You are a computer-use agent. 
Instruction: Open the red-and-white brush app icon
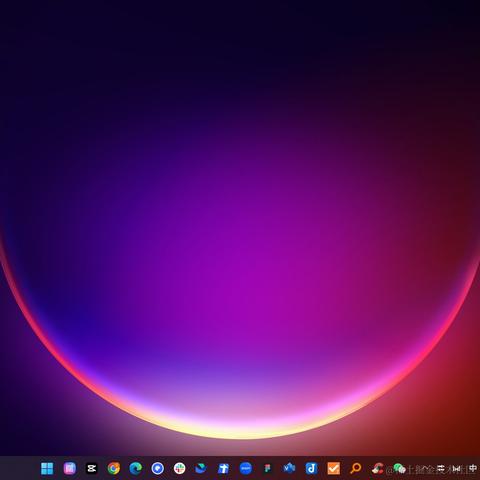(377, 468)
